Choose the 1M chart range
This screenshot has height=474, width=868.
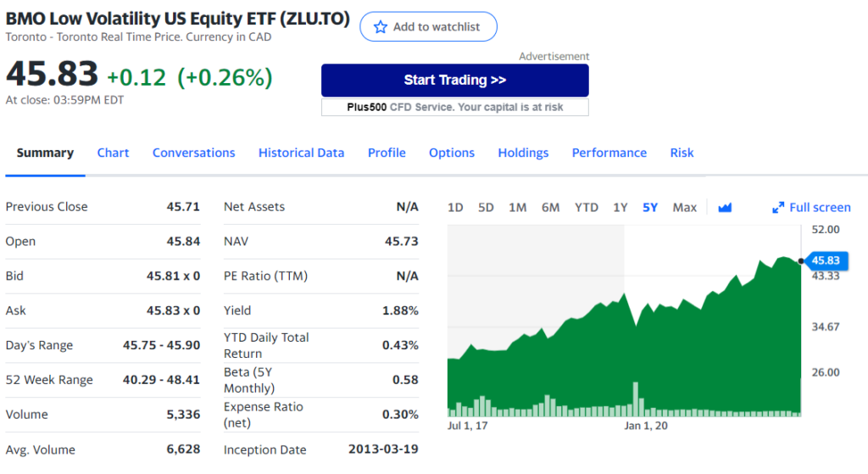(517, 208)
